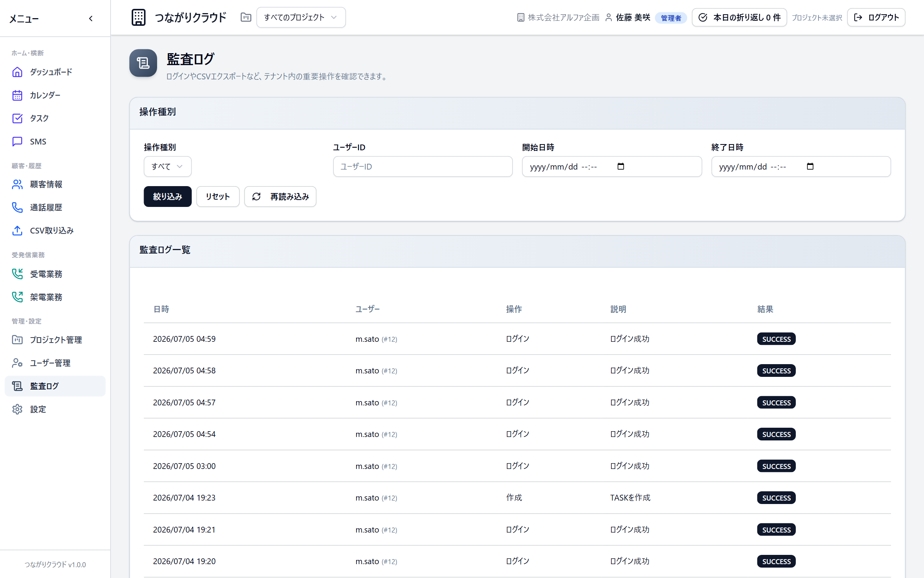
Task: Click the 株式会社アルファ企画 building icon
Action: coord(521,17)
